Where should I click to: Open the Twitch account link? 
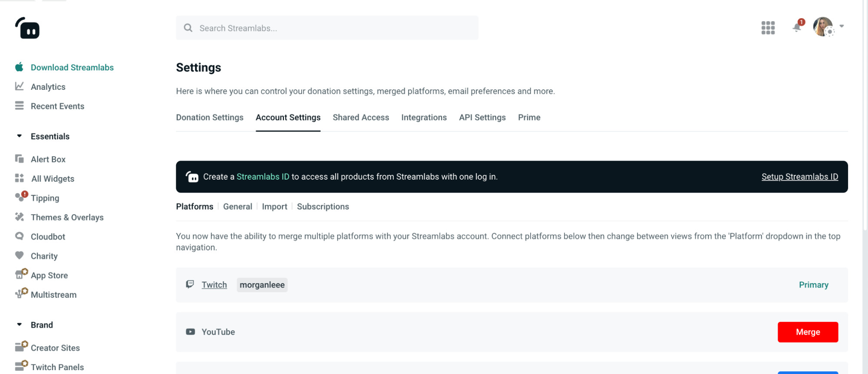[x=214, y=285]
